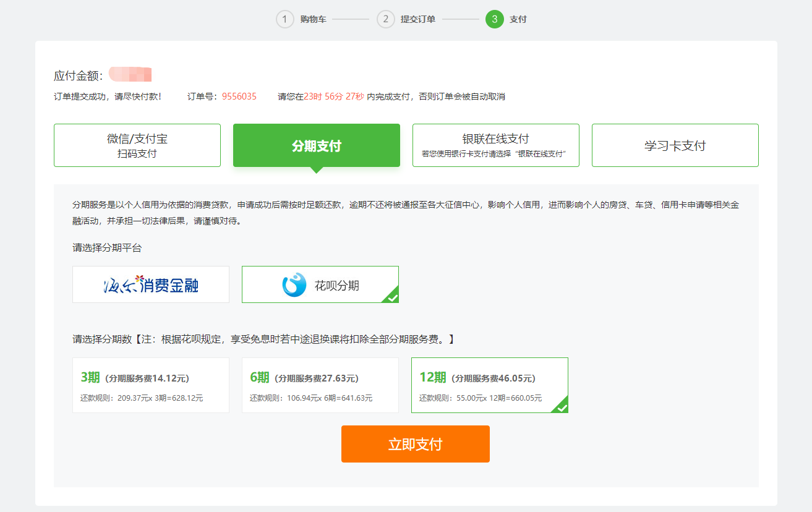Choose the 12期 installment plan
Screen dimensions: 812x512
489,385
